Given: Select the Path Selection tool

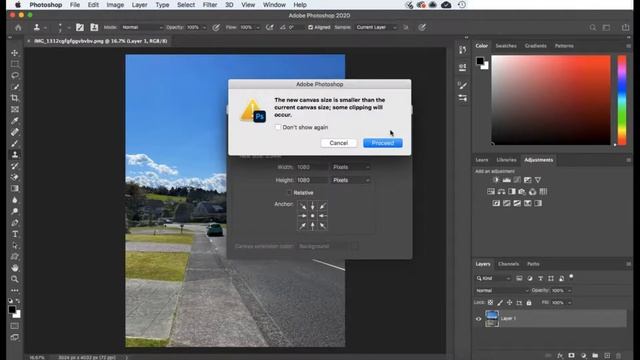Looking at the screenshot, I should tap(15, 245).
